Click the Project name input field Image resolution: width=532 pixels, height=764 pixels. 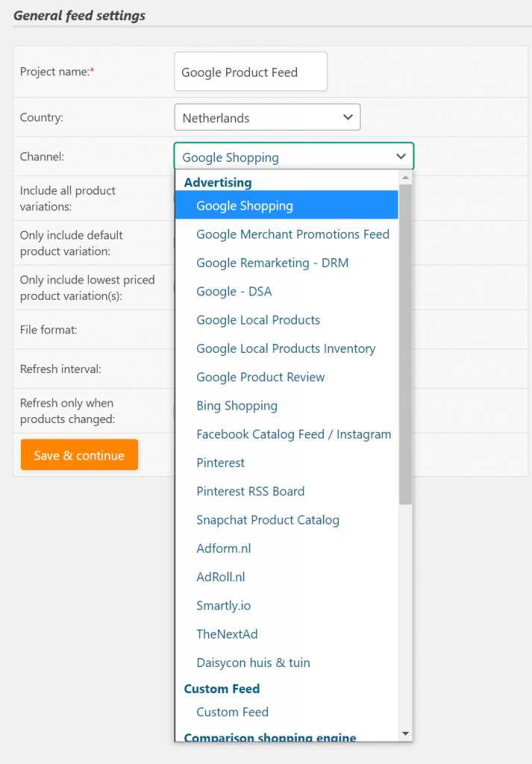click(x=251, y=72)
